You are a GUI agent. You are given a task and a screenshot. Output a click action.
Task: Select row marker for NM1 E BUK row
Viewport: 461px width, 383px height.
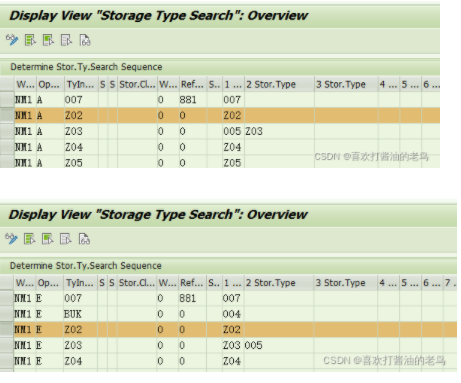click(x=7, y=314)
